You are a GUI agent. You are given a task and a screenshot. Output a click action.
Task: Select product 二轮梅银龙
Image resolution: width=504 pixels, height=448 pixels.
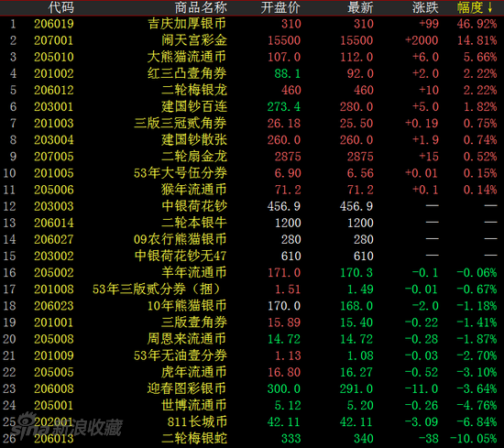coord(194,91)
